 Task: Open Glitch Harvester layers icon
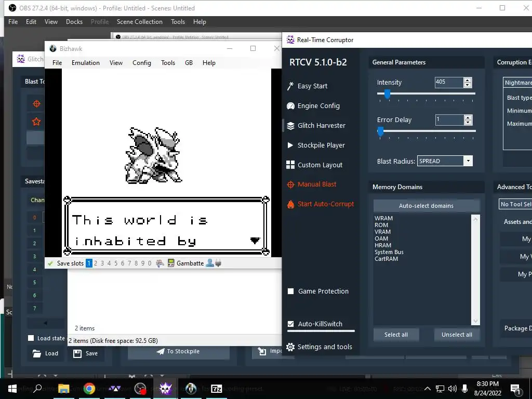tap(290, 126)
